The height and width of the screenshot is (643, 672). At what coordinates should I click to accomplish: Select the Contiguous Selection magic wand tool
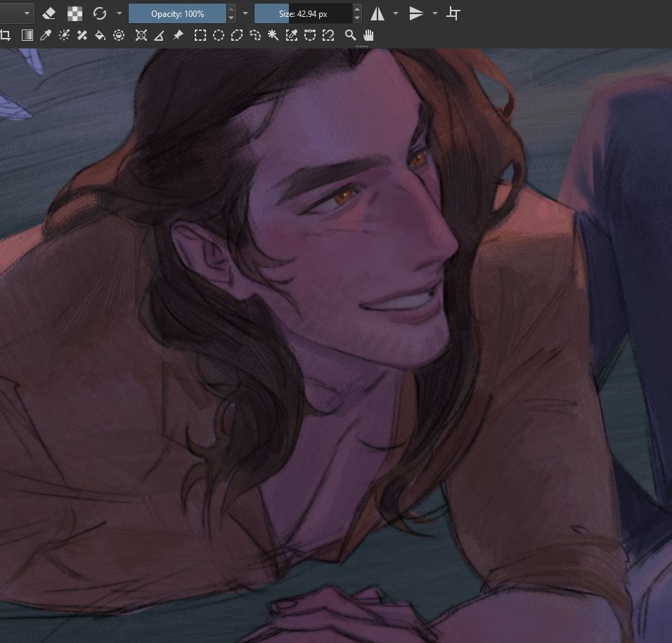273,35
